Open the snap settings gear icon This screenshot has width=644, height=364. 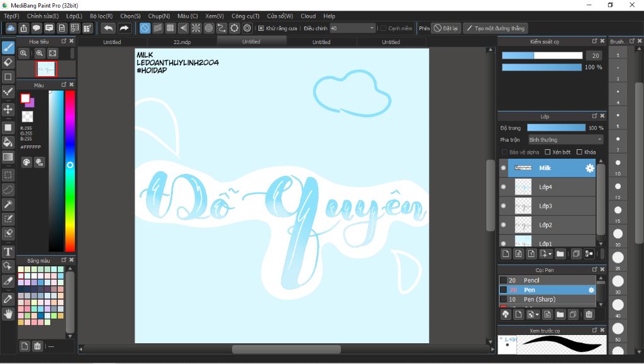pyautogui.click(x=247, y=28)
